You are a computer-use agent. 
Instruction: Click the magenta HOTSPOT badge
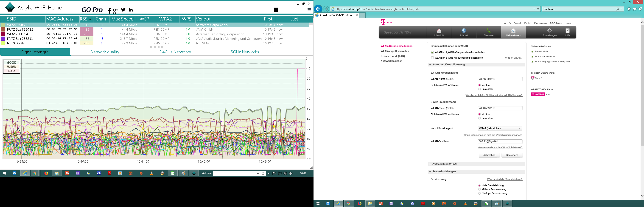tap(538, 95)
